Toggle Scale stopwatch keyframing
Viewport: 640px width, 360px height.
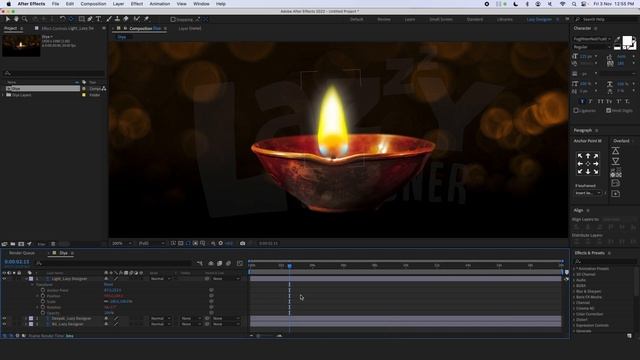tap(43, 302)
